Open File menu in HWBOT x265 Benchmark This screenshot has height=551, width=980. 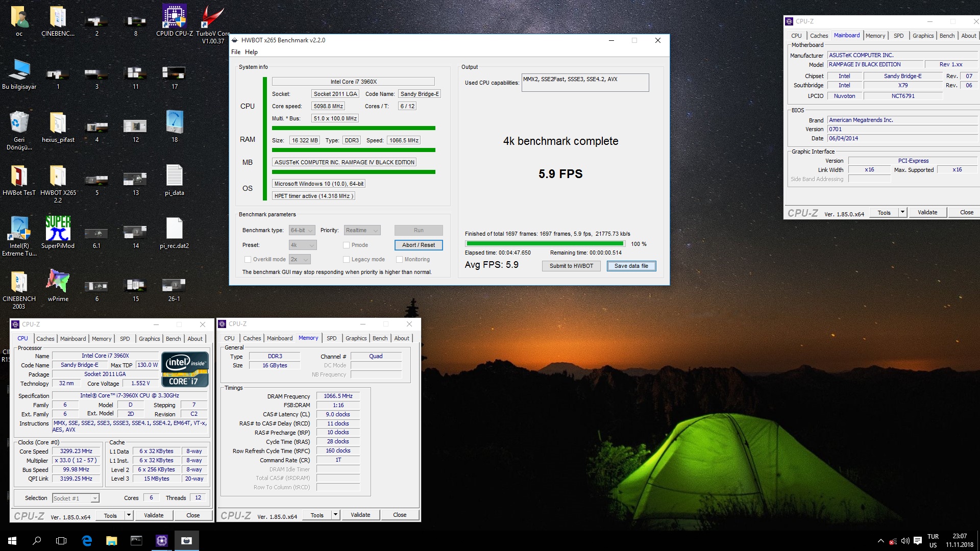[236, 52]
